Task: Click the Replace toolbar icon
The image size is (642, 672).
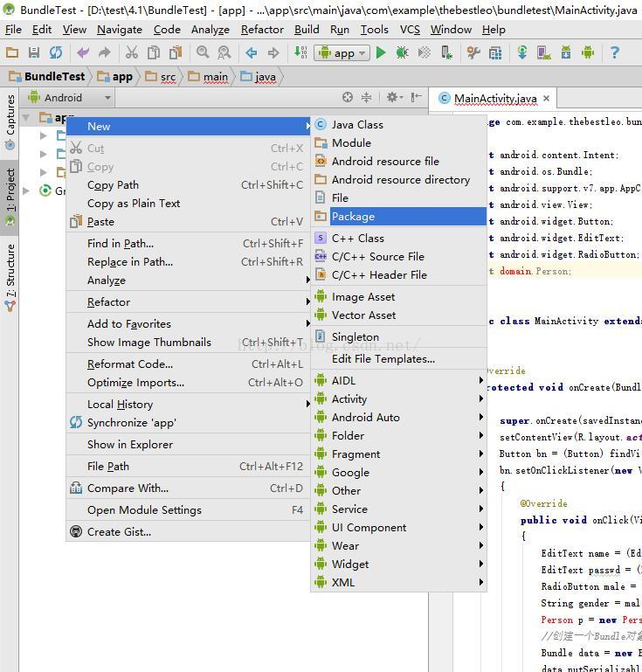Action: coord(224,52)
